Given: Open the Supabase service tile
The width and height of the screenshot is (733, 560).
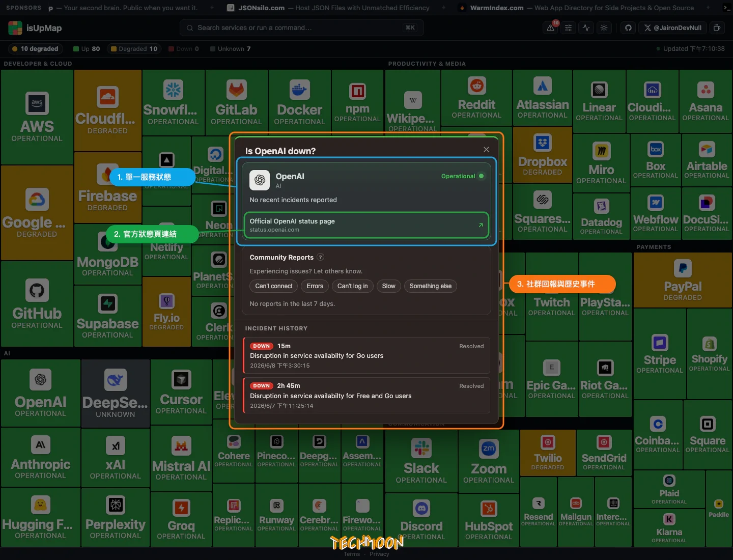Looking at the screenshot, I should click(x=107, y=316).
